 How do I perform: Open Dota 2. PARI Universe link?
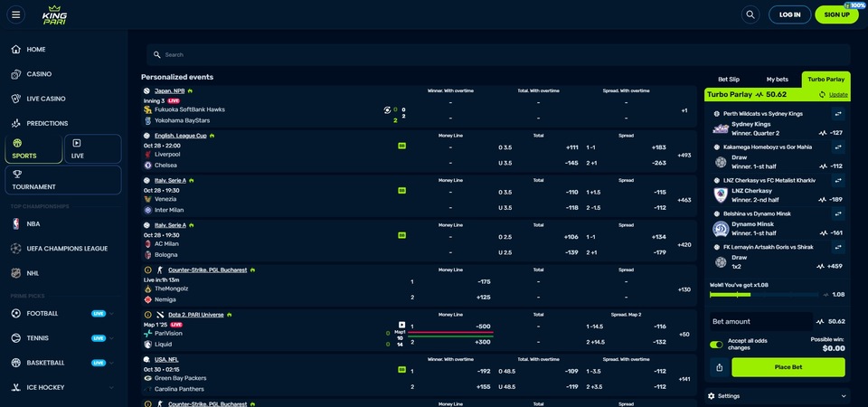pos(196,315)
